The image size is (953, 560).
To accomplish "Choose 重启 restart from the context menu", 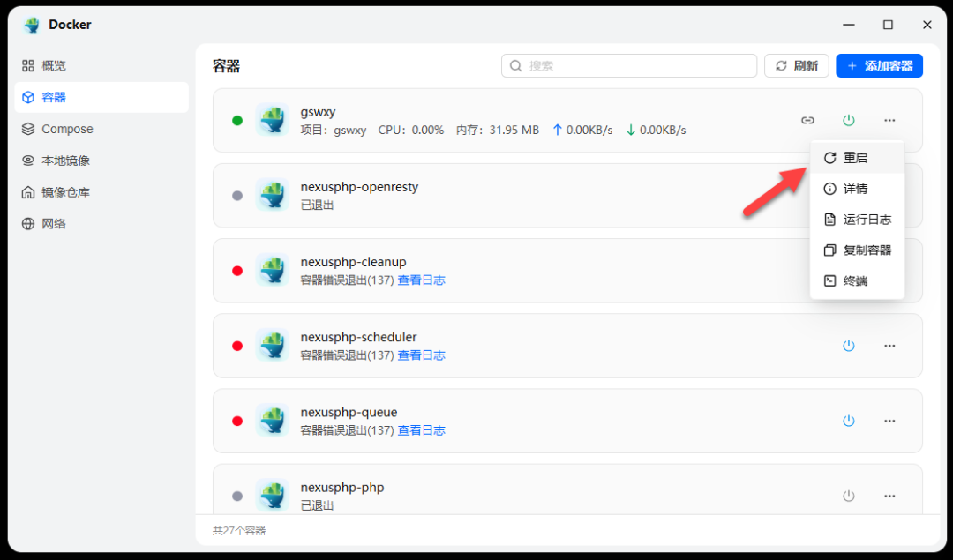I will tap(857, 158).
